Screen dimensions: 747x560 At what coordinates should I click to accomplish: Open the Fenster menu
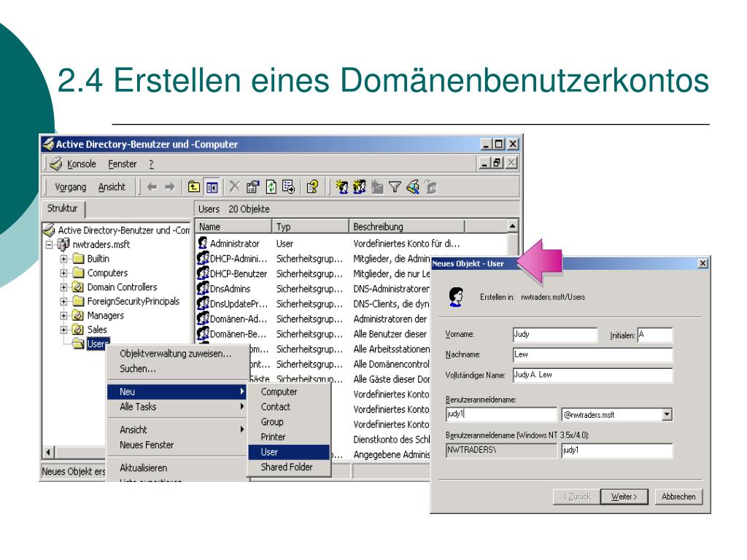pyautogui.click(x=122, y=164)
